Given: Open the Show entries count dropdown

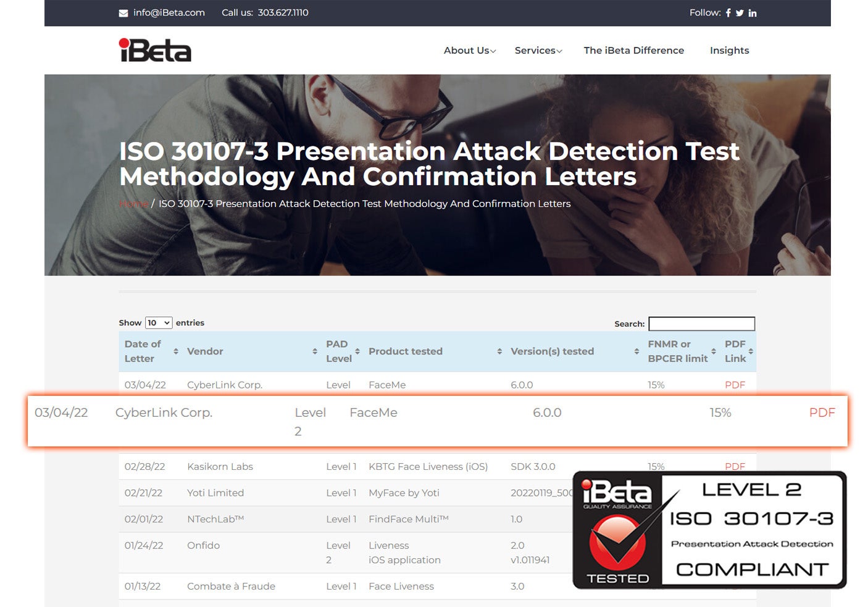Looking at the screenshot, I should 159,323.
